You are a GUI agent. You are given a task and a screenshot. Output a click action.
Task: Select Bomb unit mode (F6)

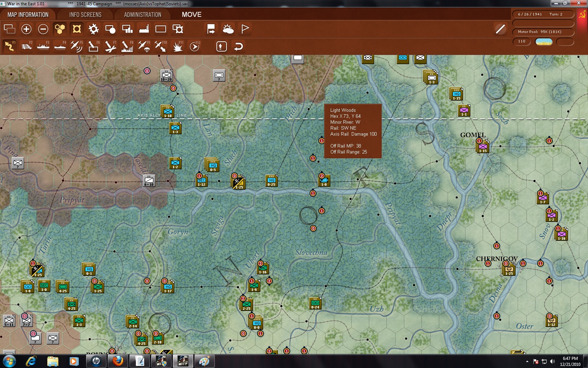[x=93, y=46]
